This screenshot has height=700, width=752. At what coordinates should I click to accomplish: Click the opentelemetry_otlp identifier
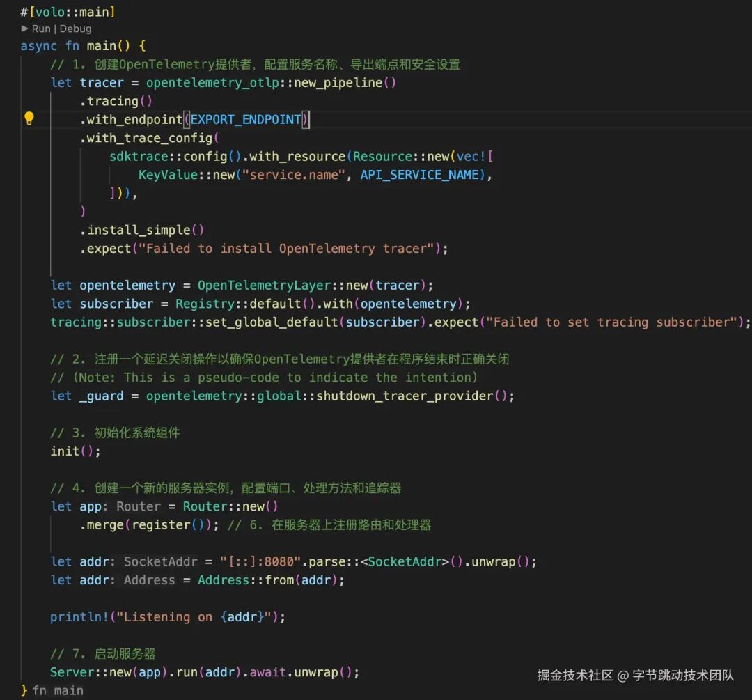[212, 83]
